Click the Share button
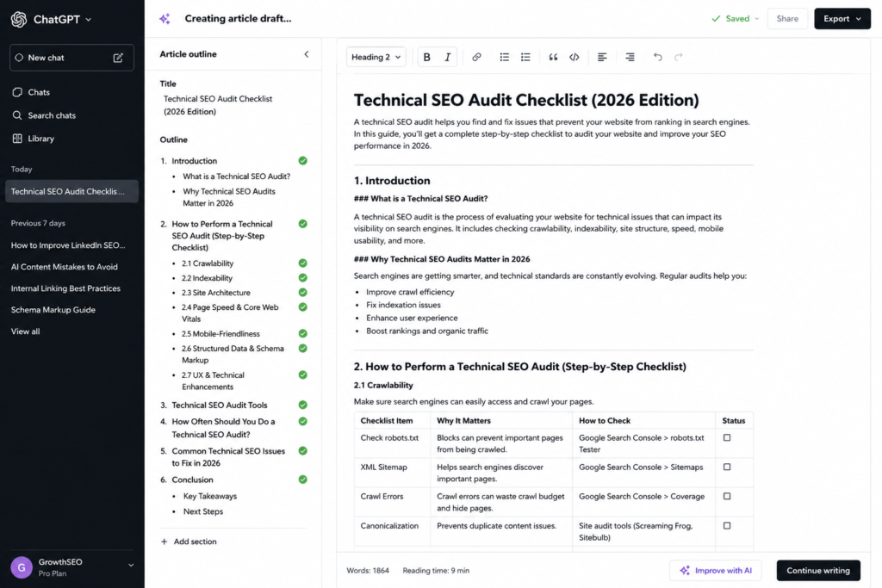882x588 pixels. [787, 19]
